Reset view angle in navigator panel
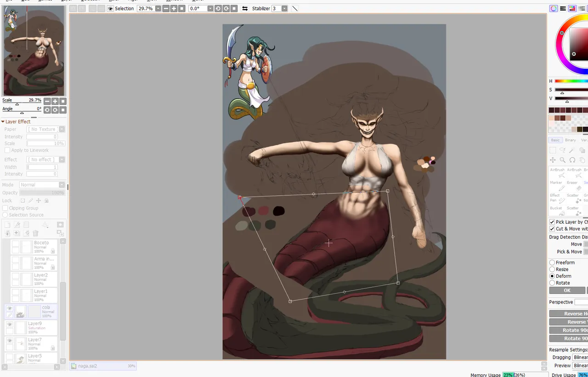The image size is (588, 377). click(x=63, y=110)
